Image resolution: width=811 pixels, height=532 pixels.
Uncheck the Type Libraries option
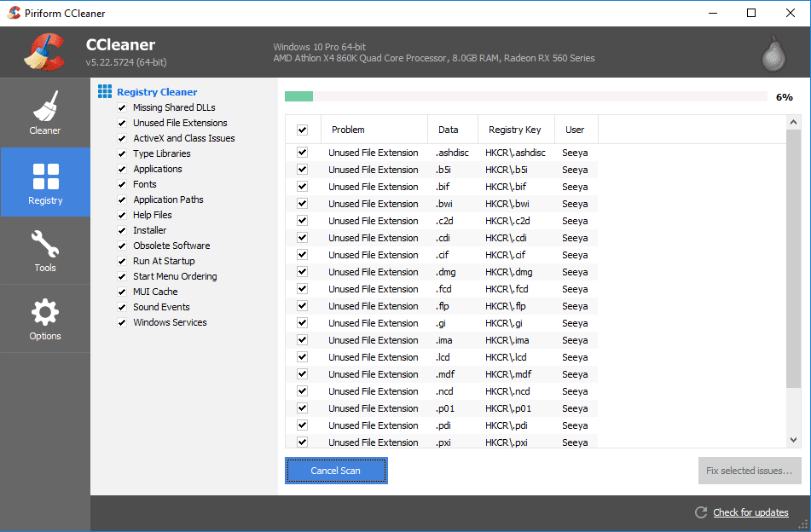(x=122, y=153)
